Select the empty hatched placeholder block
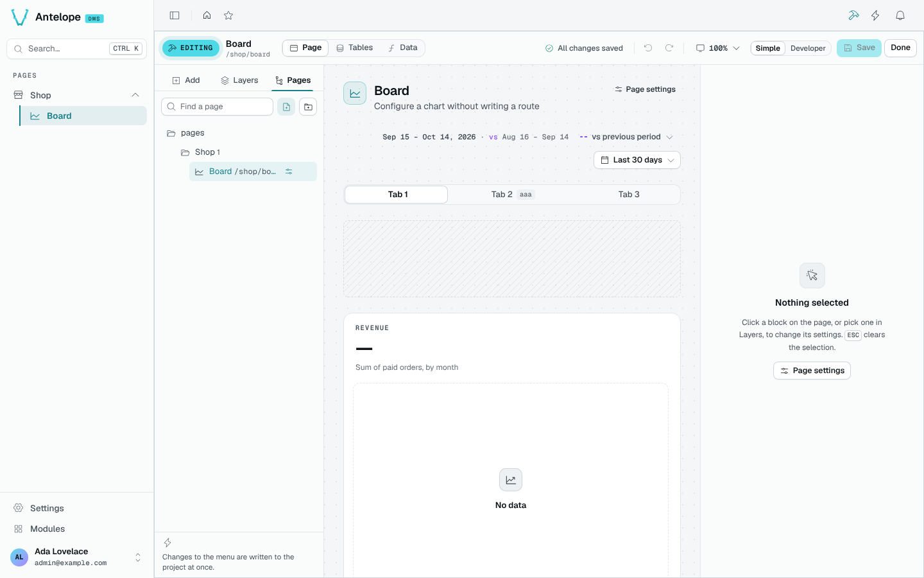 coord(512,259)
